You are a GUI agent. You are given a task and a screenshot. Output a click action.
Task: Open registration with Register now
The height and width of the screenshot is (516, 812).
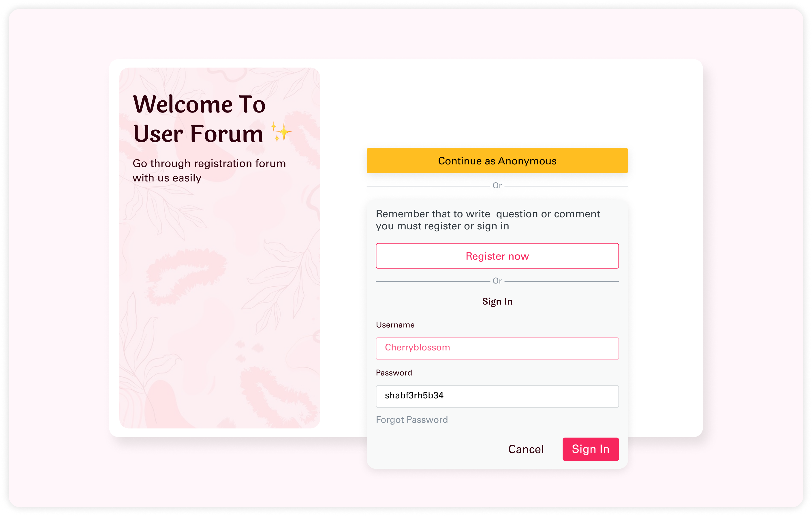pos(497,256)
